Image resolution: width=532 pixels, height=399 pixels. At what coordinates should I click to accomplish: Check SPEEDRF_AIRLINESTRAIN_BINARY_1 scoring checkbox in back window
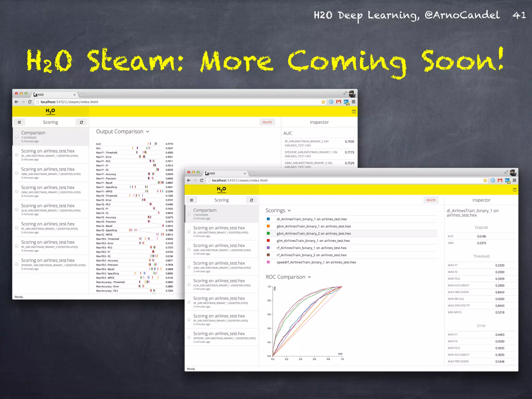(17, 264)
